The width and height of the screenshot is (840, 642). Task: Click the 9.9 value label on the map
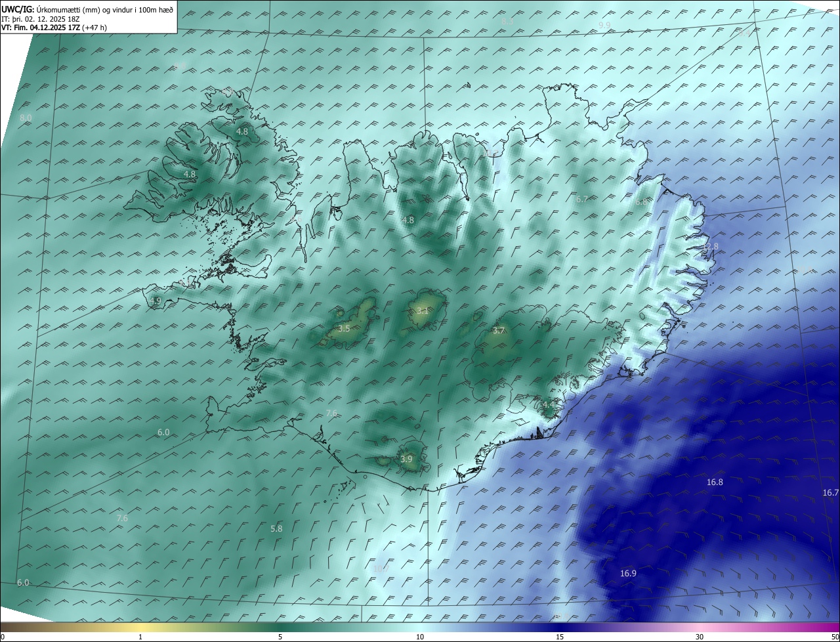pyautogui.click(x=604, y=25)
